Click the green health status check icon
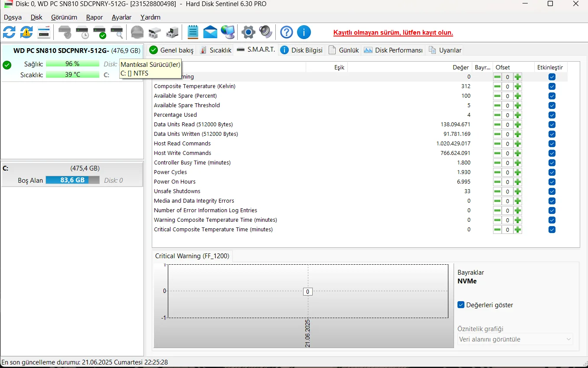This screenshot has height=368, width=588. (7, 65)
